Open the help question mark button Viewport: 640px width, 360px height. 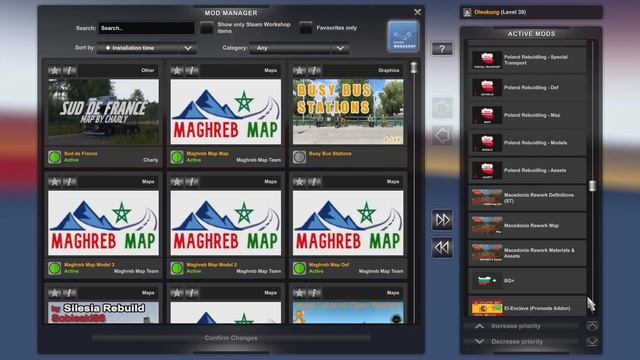click(442, 49)
